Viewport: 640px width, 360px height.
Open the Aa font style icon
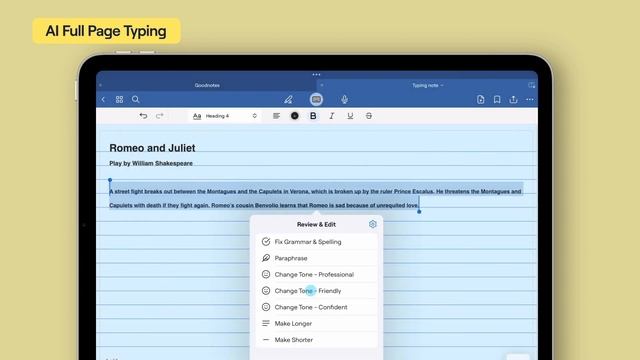[x=197, y=116]
